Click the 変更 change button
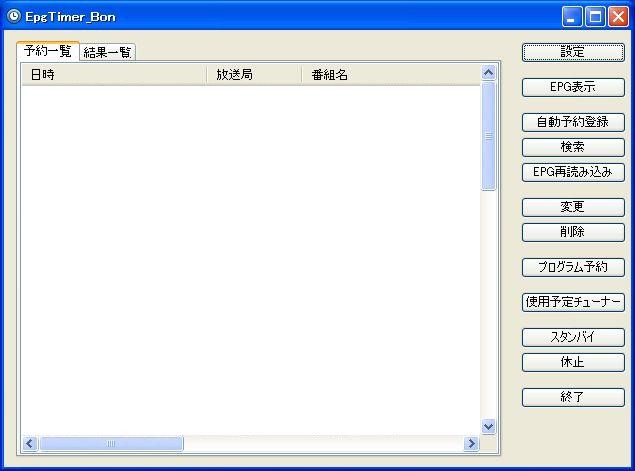 coord(573,207)
